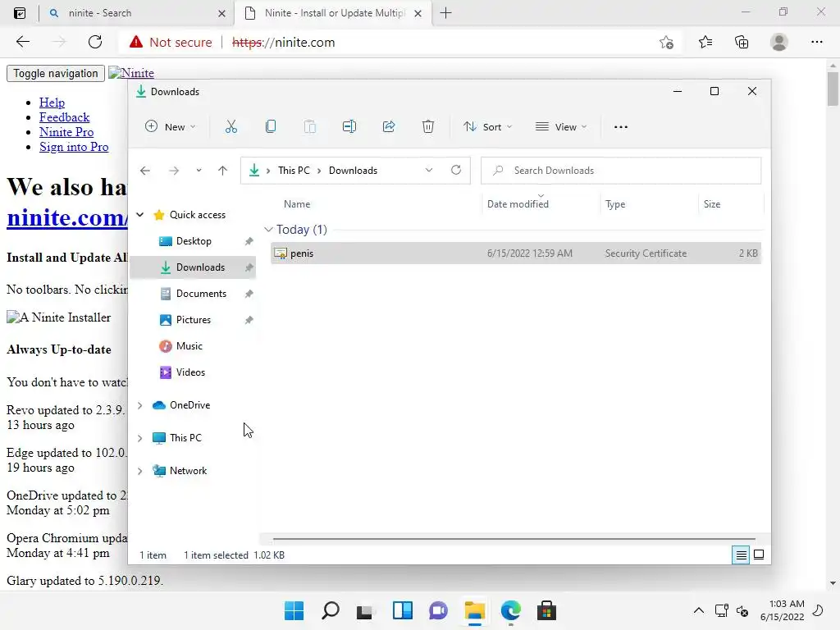Open the Sign into Pro link
The image size is (840, 630).
click(74, 147)
